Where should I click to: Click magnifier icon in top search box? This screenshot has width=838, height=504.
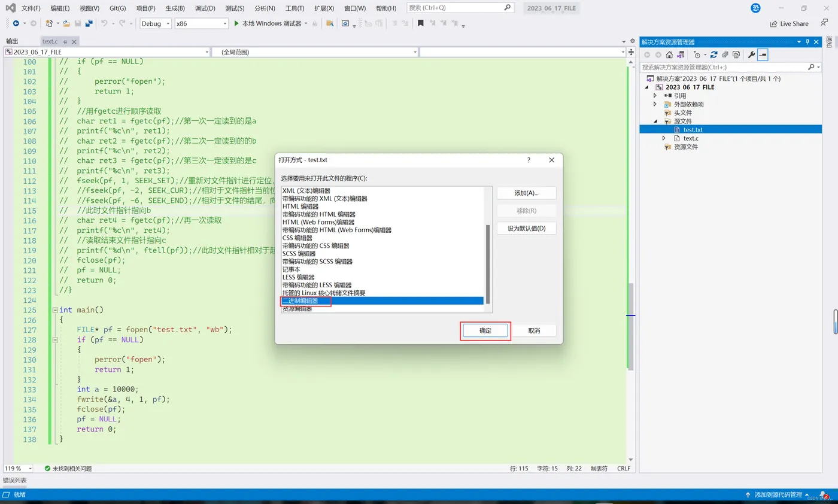507,8
